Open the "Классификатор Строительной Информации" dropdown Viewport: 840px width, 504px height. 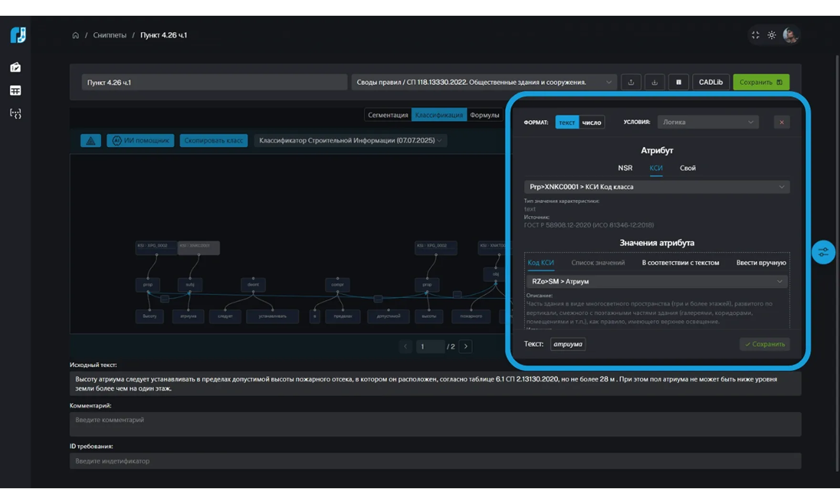pyautogui.click(x=350, y=140)
